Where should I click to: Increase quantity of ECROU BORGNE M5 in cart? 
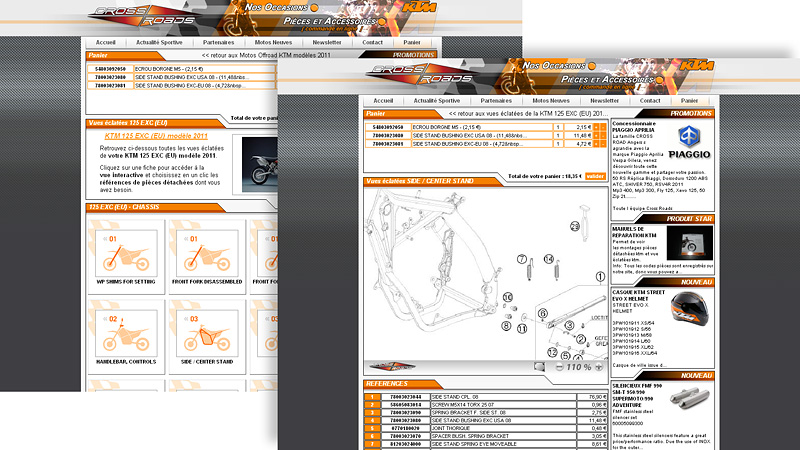pos(596,127)
